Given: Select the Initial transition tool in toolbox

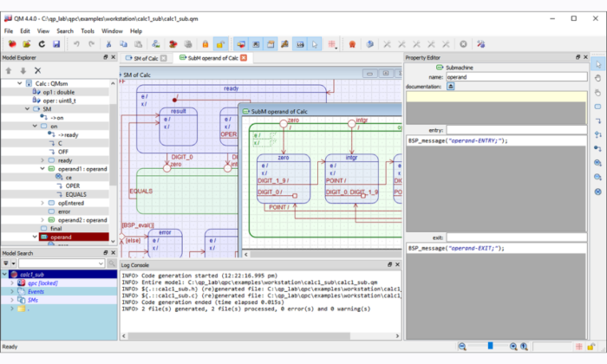Looking at the screenshot, I should point(598,148).
